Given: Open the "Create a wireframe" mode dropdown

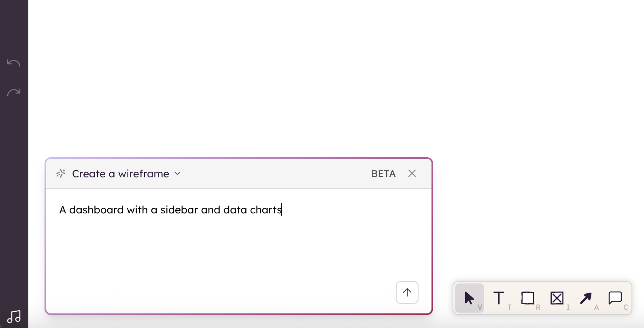Looking at the screenshot, I should (121, 174).
